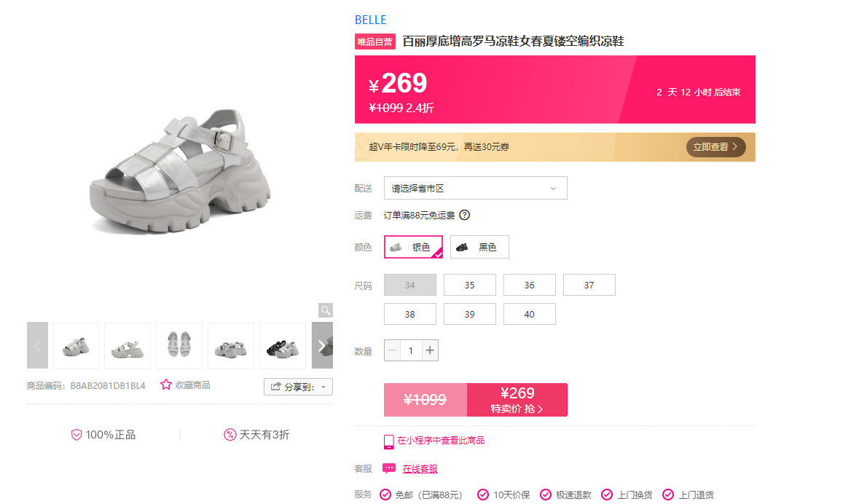Open the 在线客服 link
This screenshot has height=504, width=867.
pos(420,469)
